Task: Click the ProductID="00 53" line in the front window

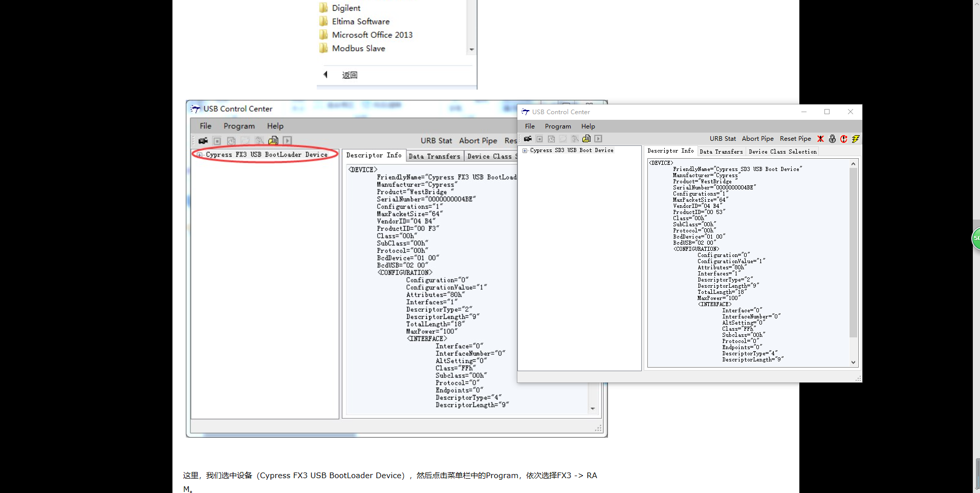Action: 699,212
